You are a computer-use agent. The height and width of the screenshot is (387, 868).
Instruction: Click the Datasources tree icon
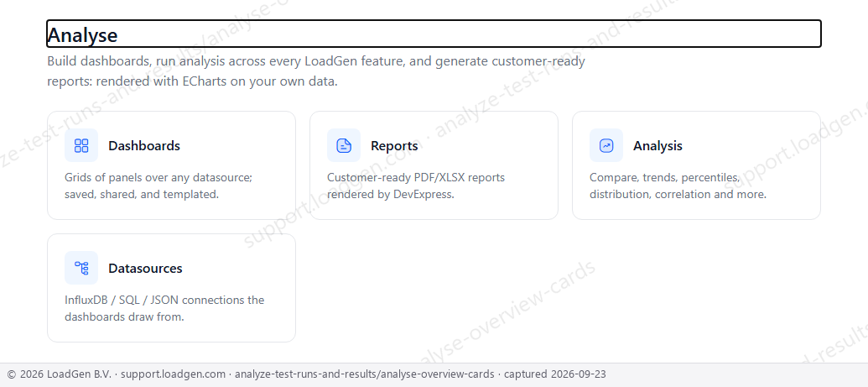coord(81,268)
